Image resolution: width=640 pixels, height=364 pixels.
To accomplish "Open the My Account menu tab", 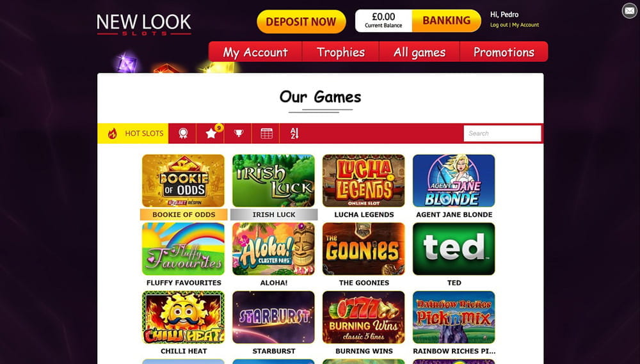I will coord(255,52).
